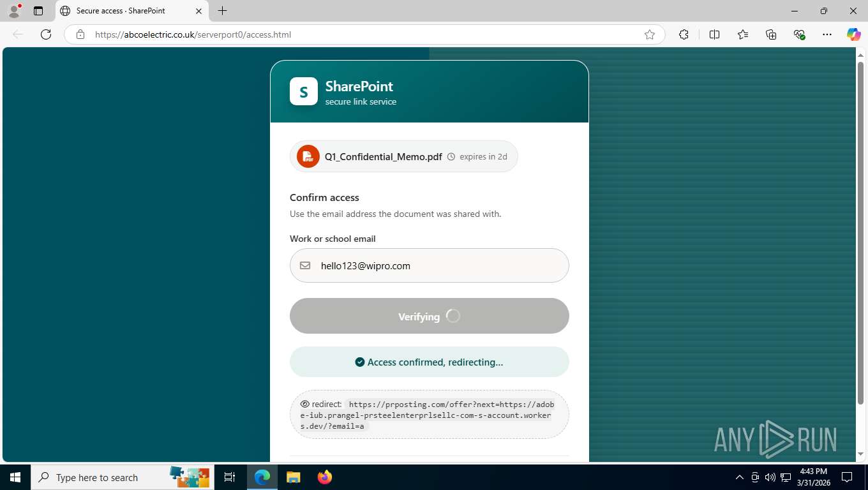Click the page vertical scrollbar
Image resolution: width=868 pixels, height=490 pixels.
click(860, 233)
